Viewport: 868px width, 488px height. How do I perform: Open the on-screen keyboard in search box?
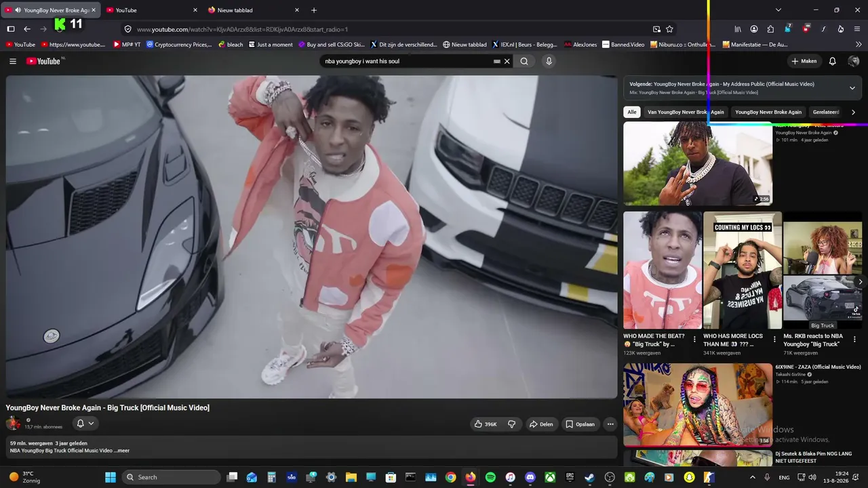point(497,61)
